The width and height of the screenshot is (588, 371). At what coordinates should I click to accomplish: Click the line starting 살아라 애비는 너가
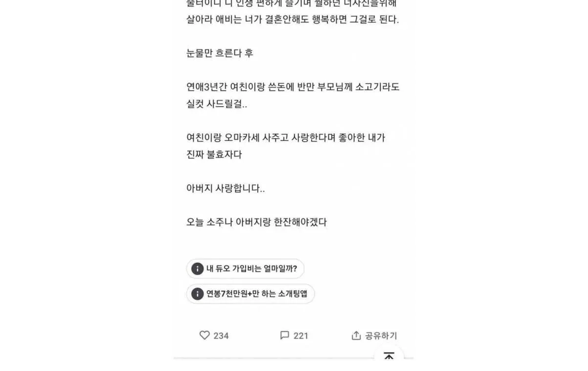click(x=293, y=20)
